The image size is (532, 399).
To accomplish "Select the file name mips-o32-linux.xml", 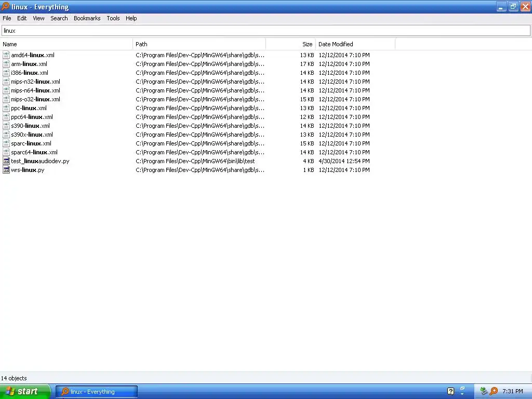I will [36, 99].
